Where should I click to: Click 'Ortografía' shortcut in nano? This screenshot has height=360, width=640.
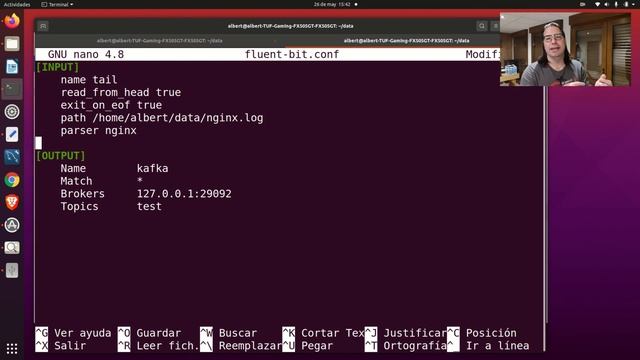click(x=406, y=346)
